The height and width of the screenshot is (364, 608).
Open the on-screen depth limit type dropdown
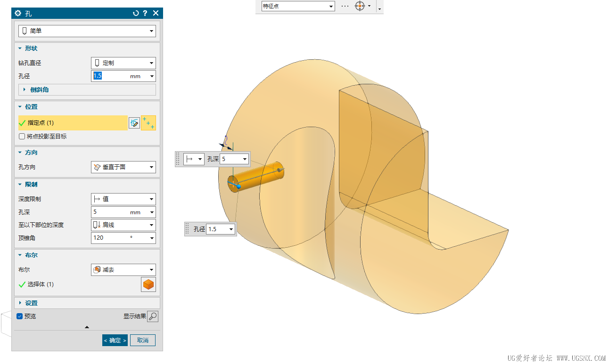click(194, 159)
